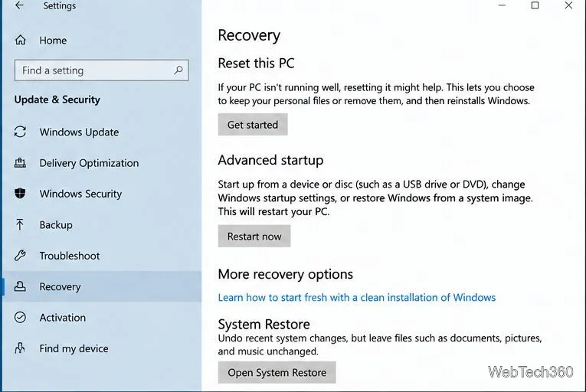Go to Delivery Optimization settings
Image resolution: width=586 pixels, height=392 pixels.
coord(89,163)
